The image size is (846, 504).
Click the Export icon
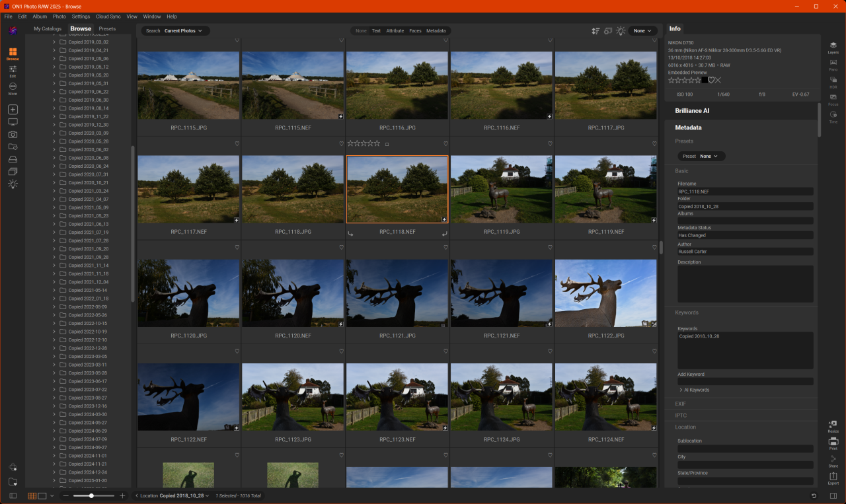tap(833, 478)
